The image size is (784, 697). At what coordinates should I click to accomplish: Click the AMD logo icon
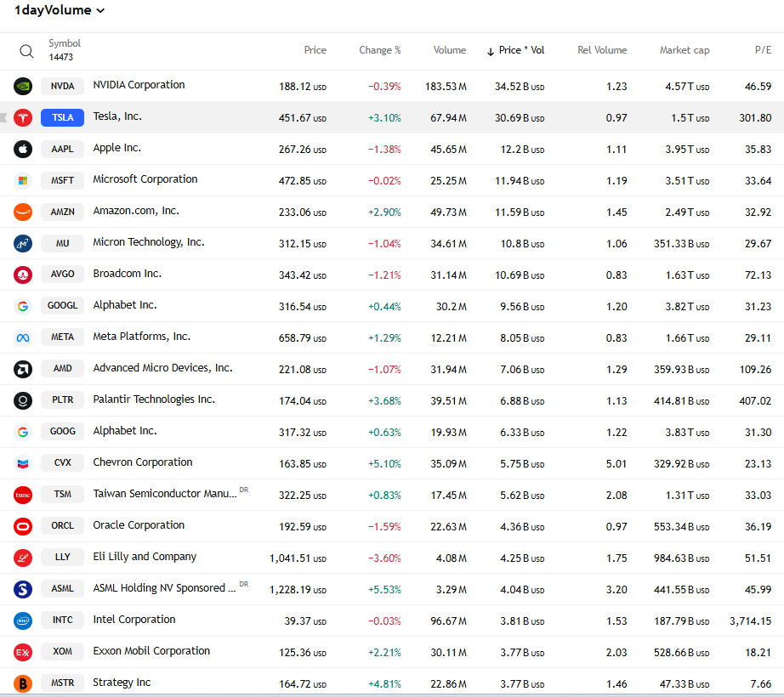point(23,369)
